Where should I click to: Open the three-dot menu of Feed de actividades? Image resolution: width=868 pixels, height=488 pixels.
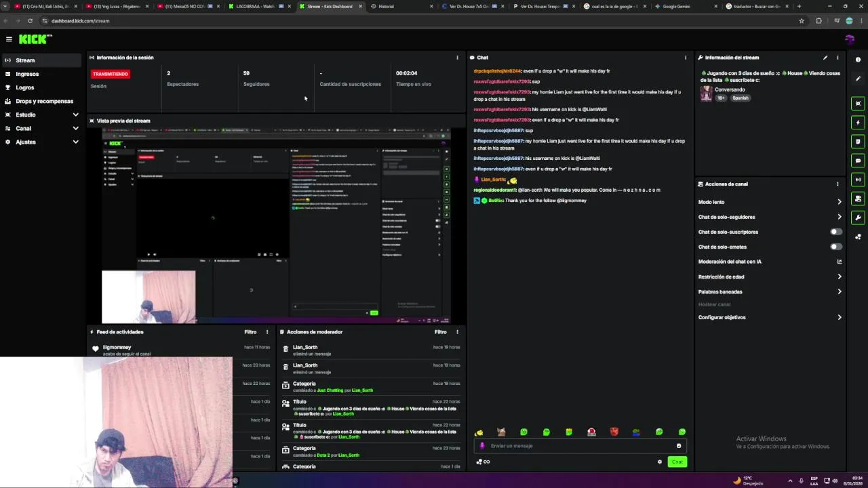click(267, 332)
